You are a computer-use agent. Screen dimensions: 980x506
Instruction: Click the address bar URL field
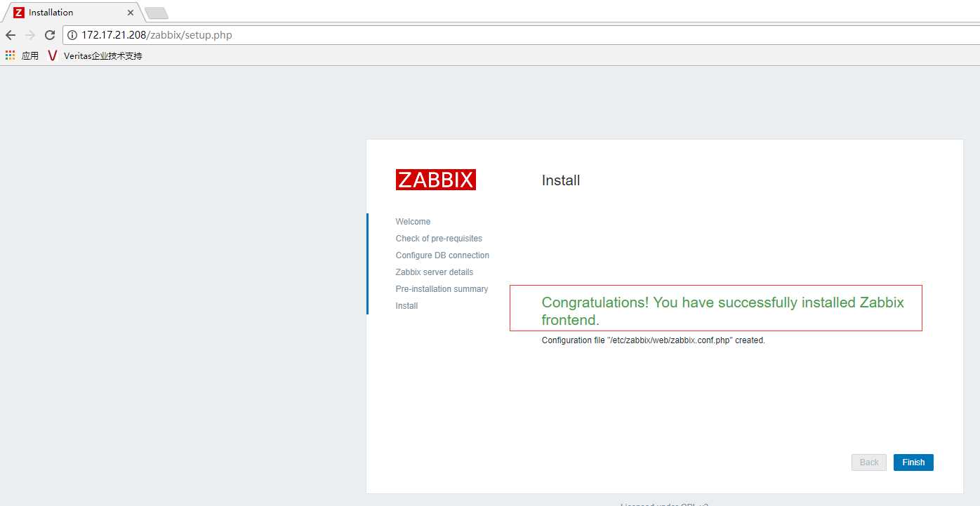(x=519, y=35)
